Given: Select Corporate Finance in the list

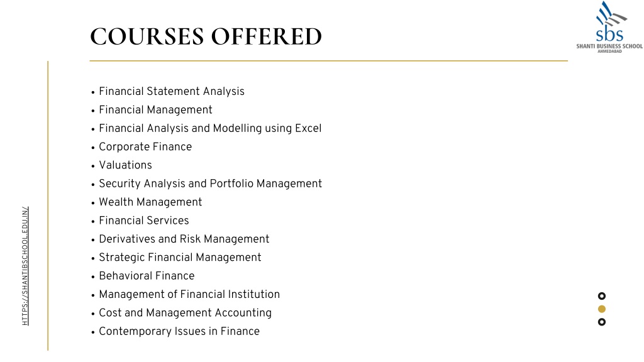Looking at the screenshot, I should pos(145,147).
